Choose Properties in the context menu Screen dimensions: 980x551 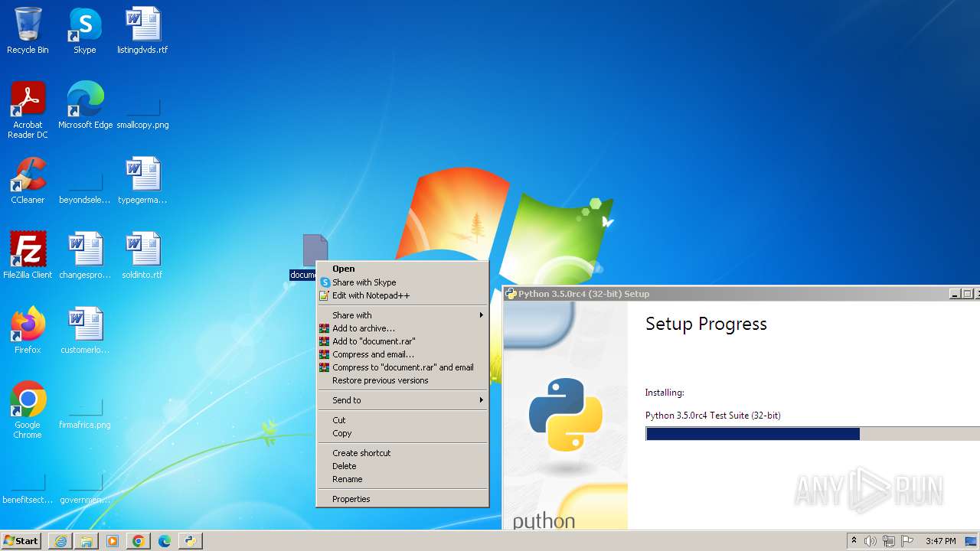click(x=403, y=499)
